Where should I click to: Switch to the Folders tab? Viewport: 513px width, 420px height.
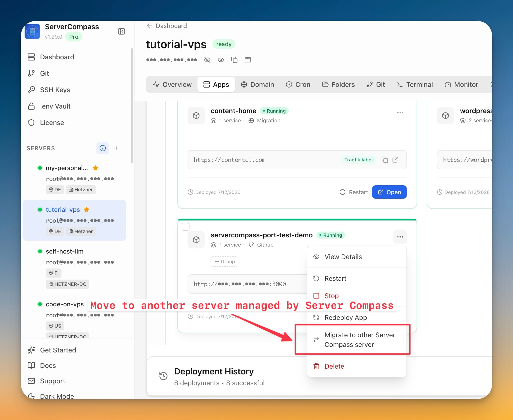tap(338, 85)
